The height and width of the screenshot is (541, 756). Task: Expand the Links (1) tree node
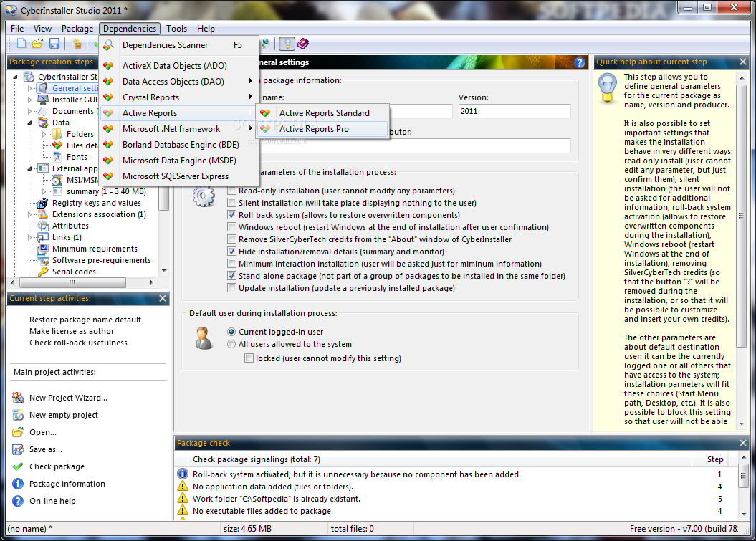[x=30, y=237]
